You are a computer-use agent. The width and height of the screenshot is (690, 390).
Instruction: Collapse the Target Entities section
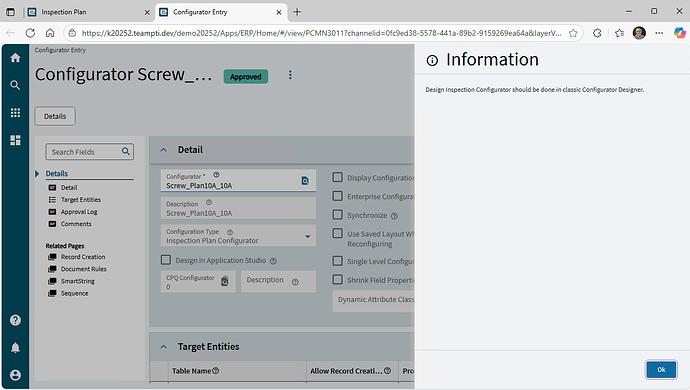pos(164,347)
